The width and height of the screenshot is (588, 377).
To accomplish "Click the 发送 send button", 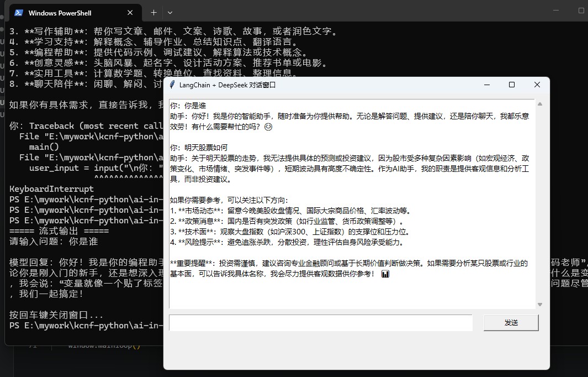I will point(511,323).
